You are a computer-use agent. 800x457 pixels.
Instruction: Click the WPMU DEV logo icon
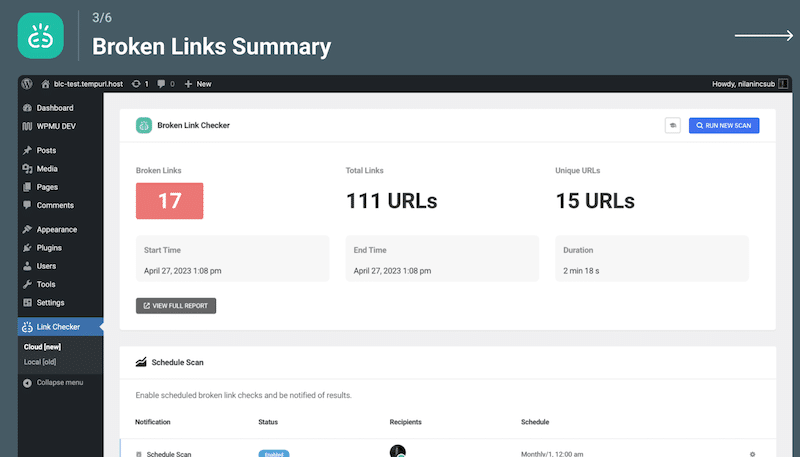coord(28,126)
